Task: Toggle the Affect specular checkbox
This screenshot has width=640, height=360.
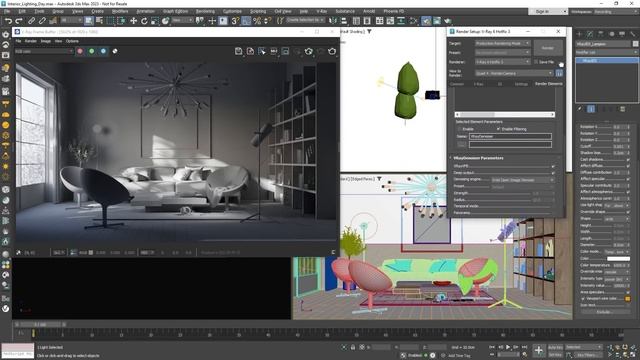Action: [x=628, y=179]
